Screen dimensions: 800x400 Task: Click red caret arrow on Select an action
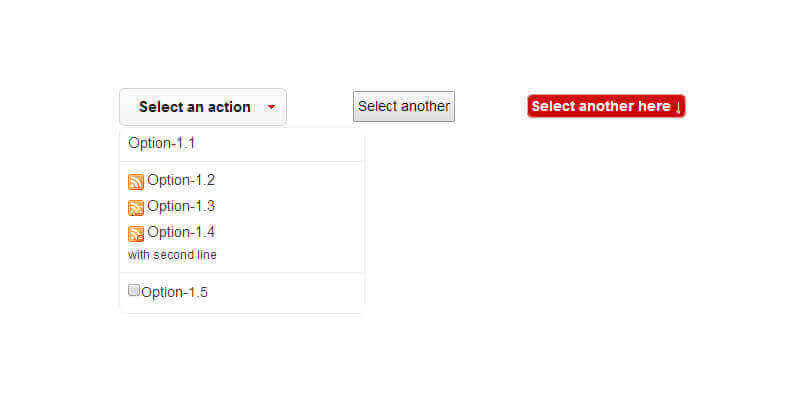tap(271, 107)
